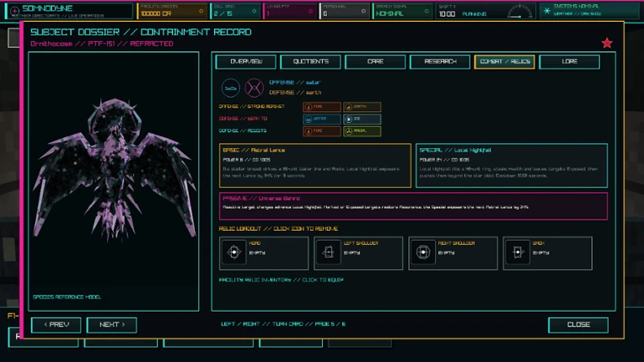Image resolution: width=644 pixels, height=362 pixels.
Task: Toggle the red favorite star on the dossier
Action: coord(607,43)
